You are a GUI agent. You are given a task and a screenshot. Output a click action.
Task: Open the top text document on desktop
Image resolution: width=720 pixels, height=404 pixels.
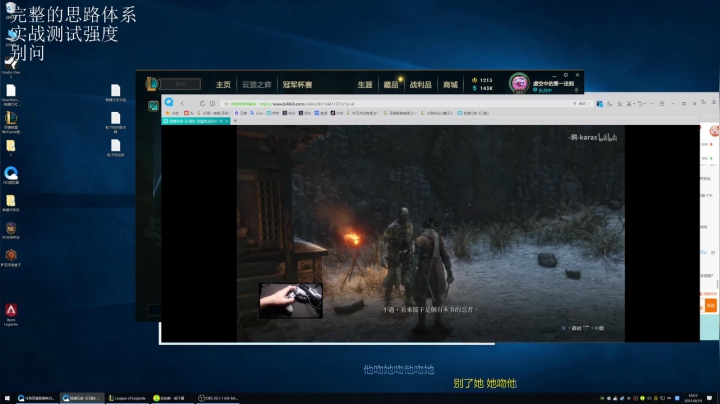[x=115, y=93]
